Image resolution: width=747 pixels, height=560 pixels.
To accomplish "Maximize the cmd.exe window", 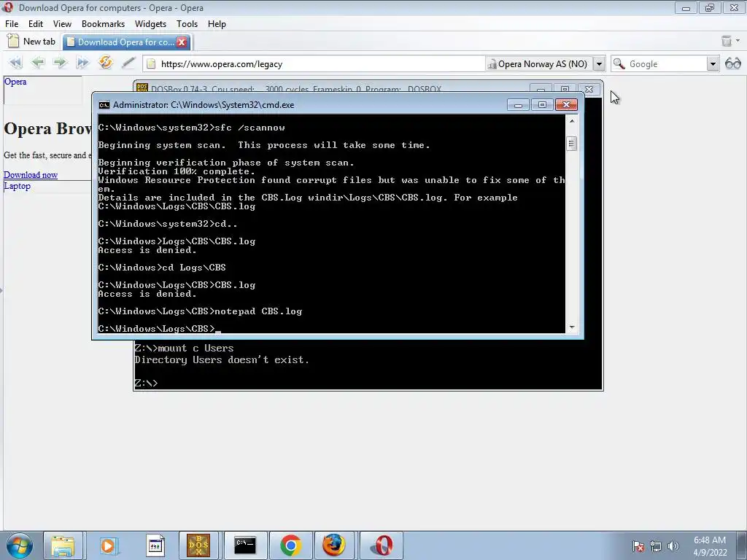I will pos(542,105).
